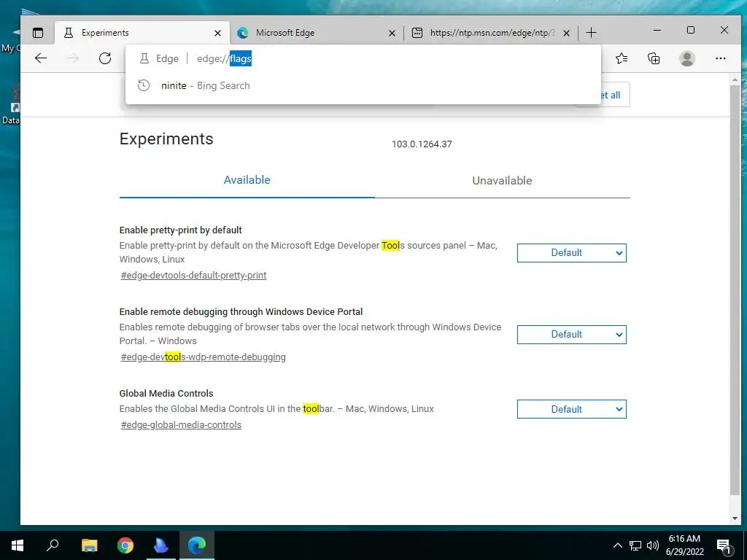Image resolution: width=747 pixels, height=560 pixels.
Task: Open taskbar search magnifier
Action: click(53, 545)
